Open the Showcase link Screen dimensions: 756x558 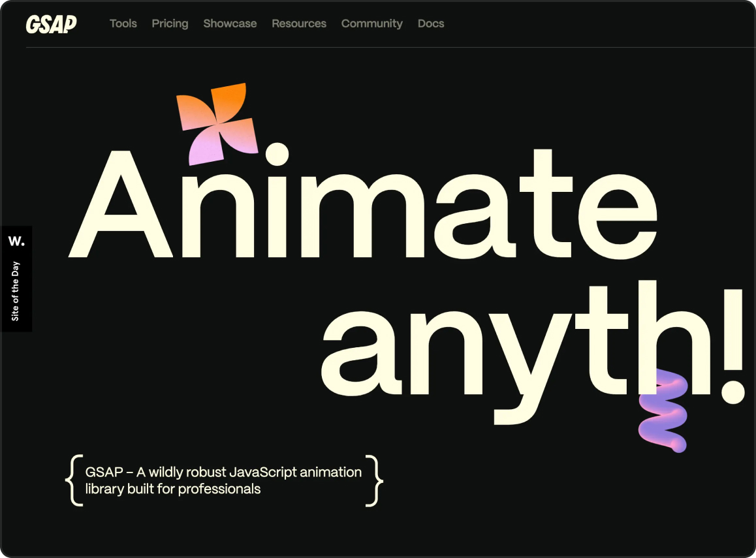pos(230,23)
